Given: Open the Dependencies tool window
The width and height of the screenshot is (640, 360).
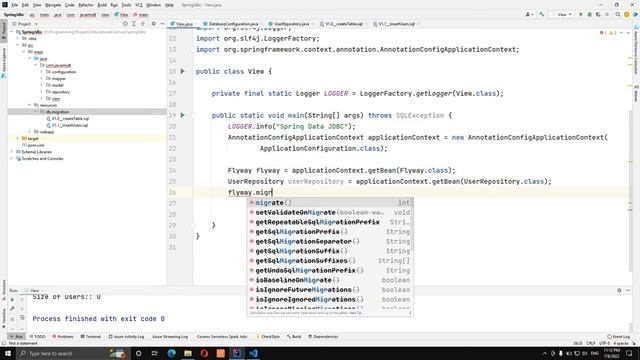Looking at the screenshot, I should pyautogui.click(x=323, y=337).
